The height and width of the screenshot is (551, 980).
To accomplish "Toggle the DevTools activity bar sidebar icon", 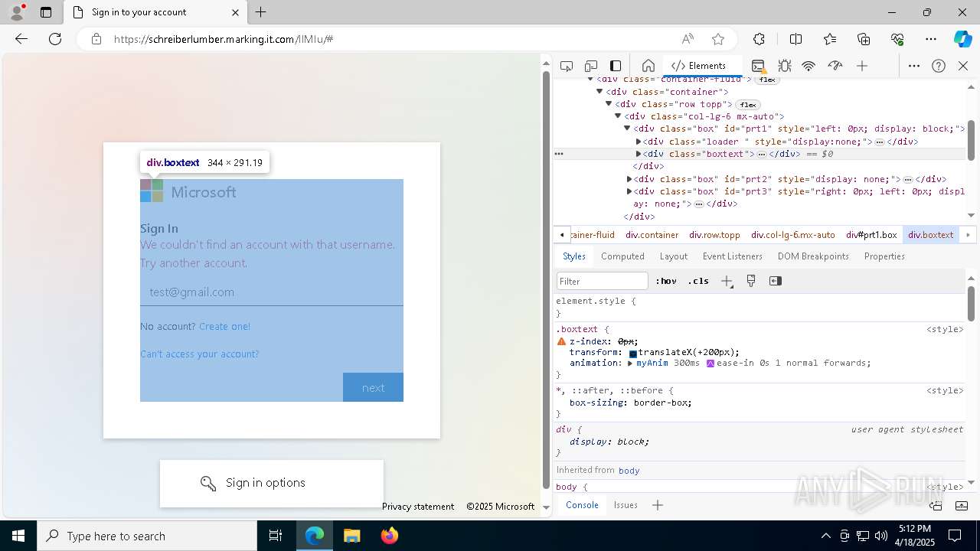I will click(616, 66).
